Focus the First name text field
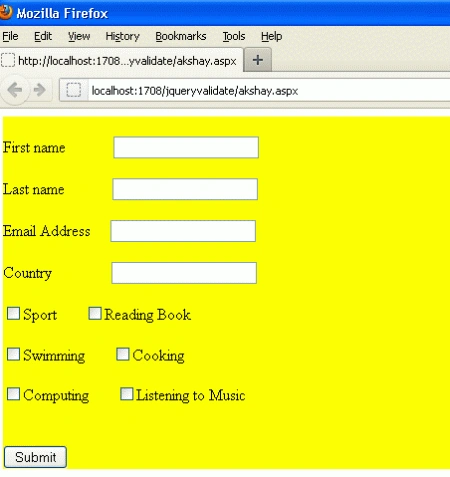450x477 pixels. point(186,147)
